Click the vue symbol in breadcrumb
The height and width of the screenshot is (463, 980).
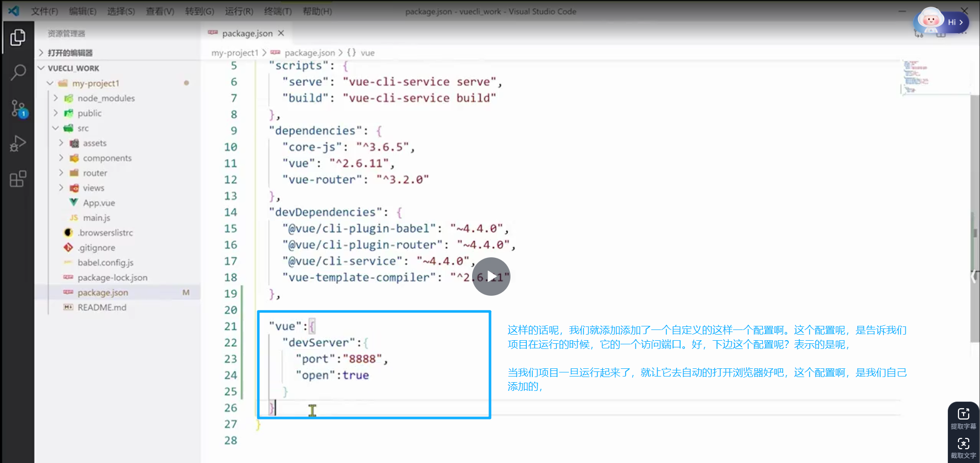pos(367,53)
